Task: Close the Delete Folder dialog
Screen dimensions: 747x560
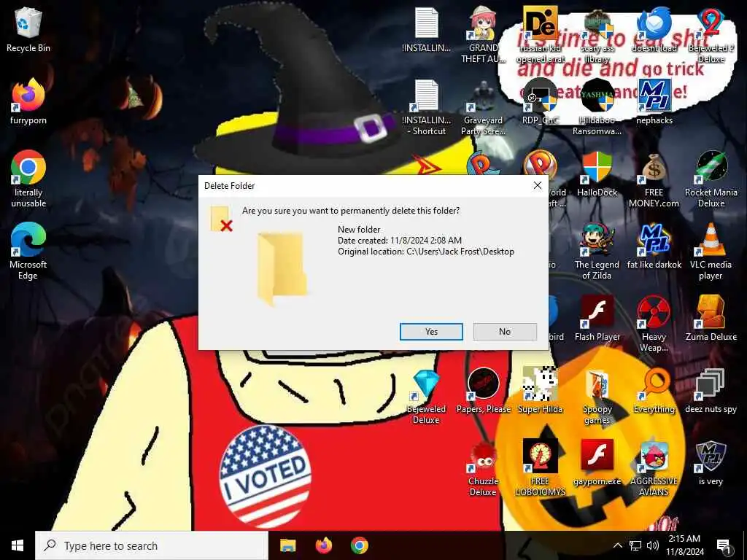Action: pos(538,186)
